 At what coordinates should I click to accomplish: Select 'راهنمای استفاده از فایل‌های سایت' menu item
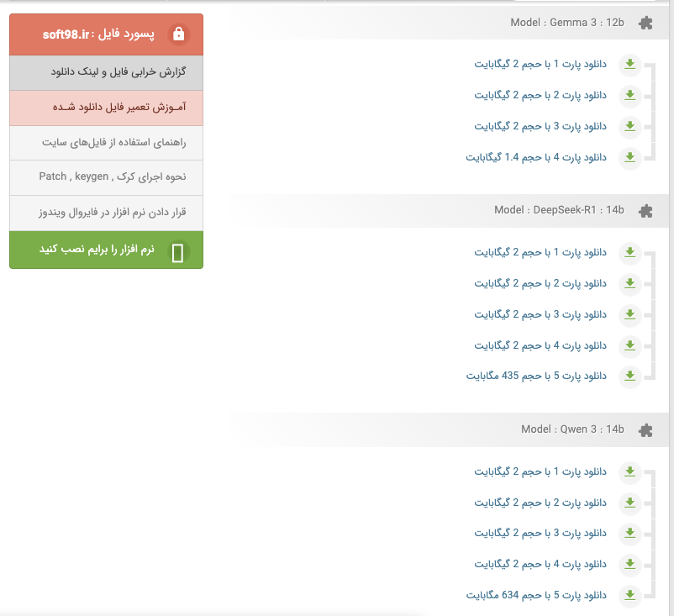point(106,143)
